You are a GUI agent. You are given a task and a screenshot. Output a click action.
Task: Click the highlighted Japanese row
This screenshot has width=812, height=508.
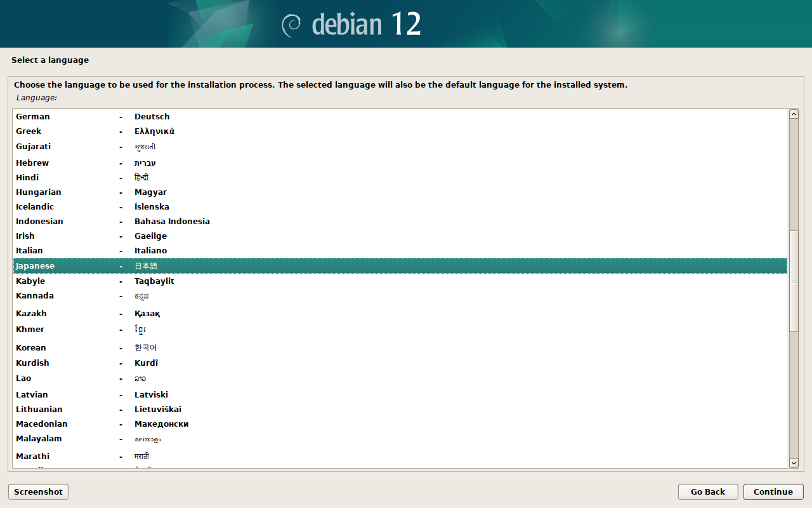(x=400, y=265)
